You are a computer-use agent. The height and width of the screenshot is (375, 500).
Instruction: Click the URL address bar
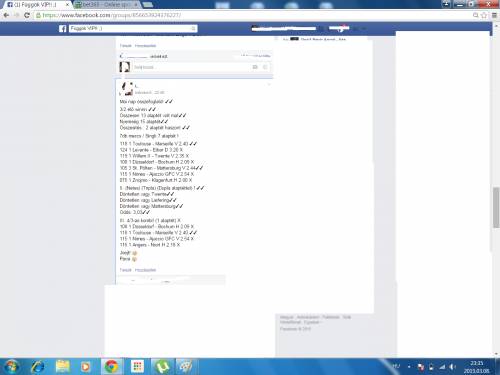tap(253, 15)
